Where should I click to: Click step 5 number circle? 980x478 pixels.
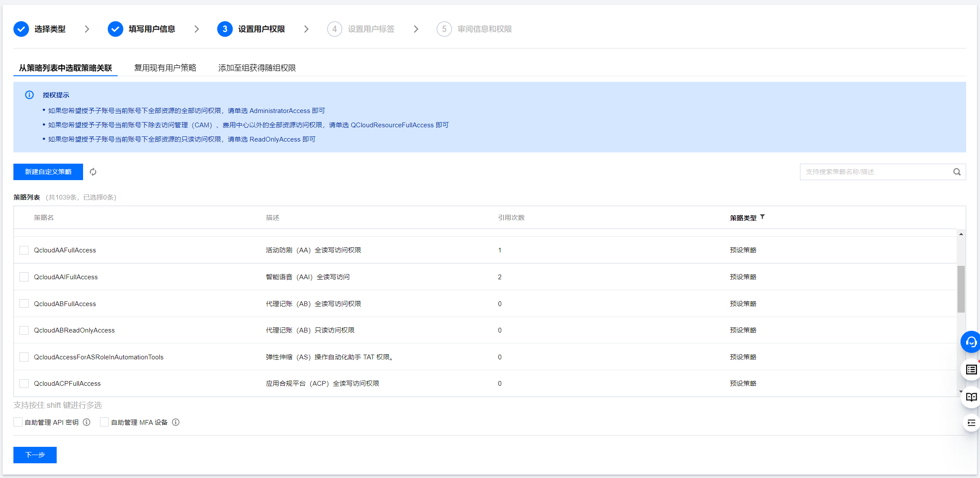(x=444, y=29)
